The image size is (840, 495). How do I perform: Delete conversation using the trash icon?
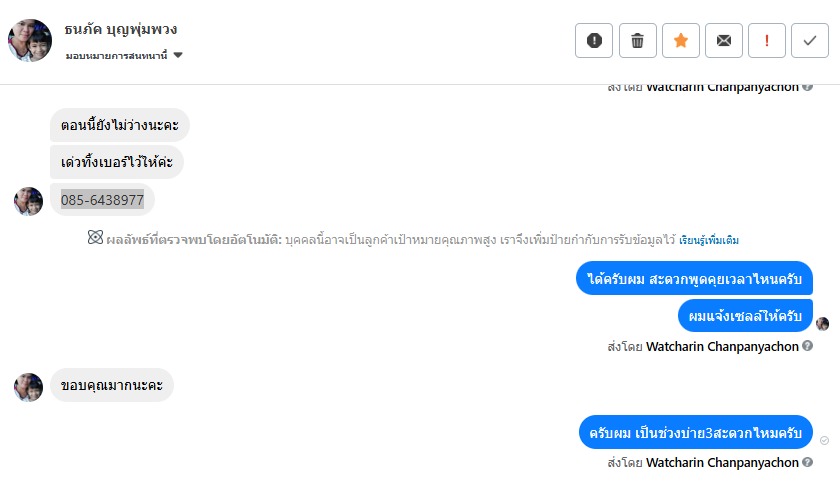click(x=637, y=41)
